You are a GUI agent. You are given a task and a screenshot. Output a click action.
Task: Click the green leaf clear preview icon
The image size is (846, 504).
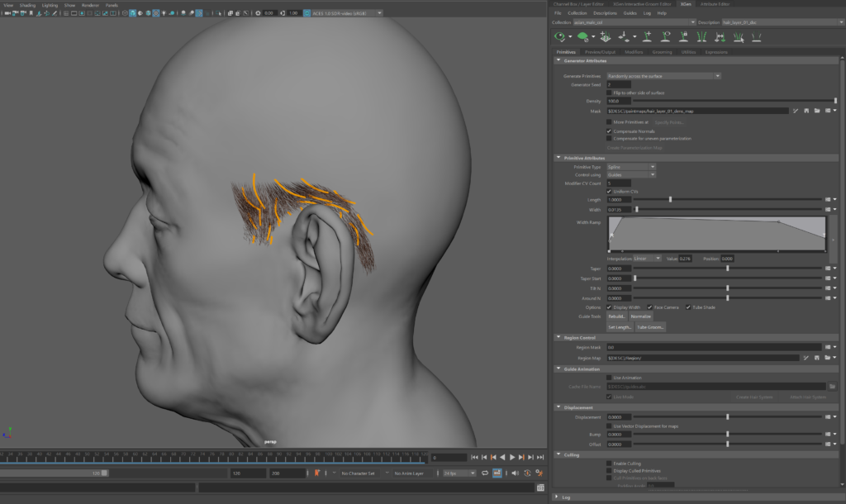click(x=583, y=36)
